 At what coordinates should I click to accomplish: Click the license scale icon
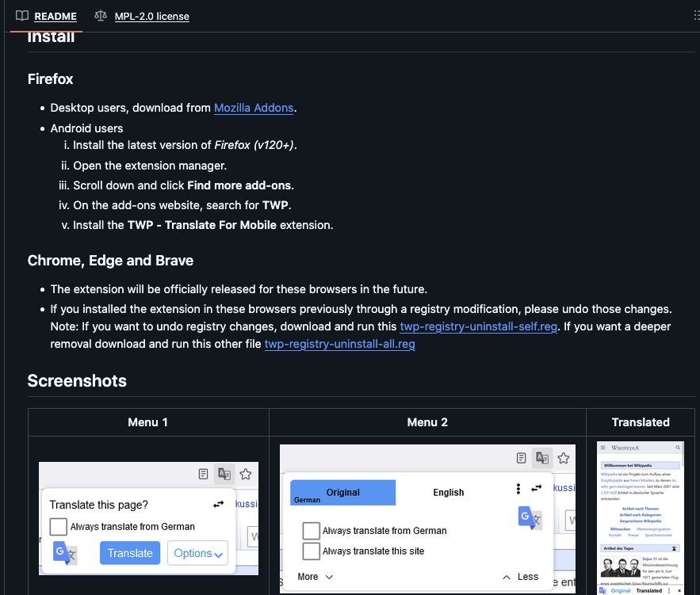pyautogui.click(x=100, y=16)
